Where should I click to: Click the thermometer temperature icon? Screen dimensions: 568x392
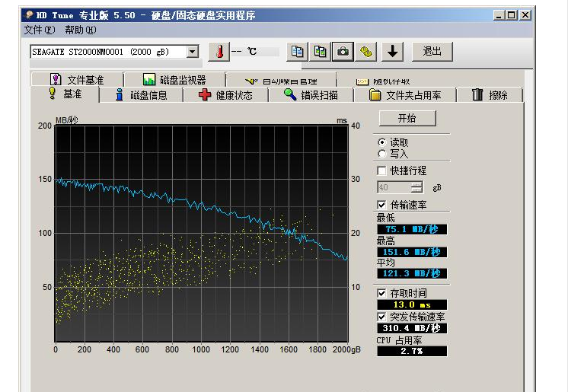coord(219,52)
